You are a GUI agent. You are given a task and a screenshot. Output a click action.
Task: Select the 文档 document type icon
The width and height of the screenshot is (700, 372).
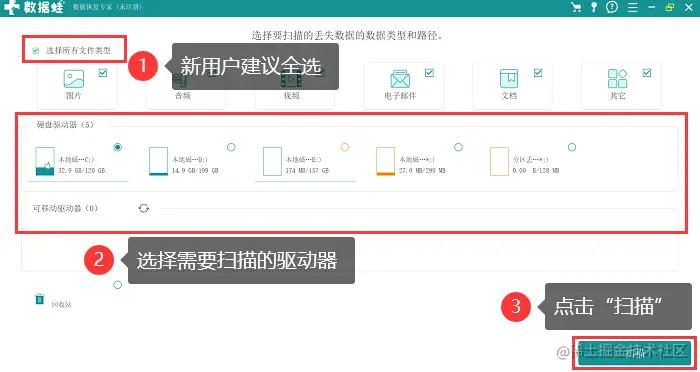click(509, 79)
